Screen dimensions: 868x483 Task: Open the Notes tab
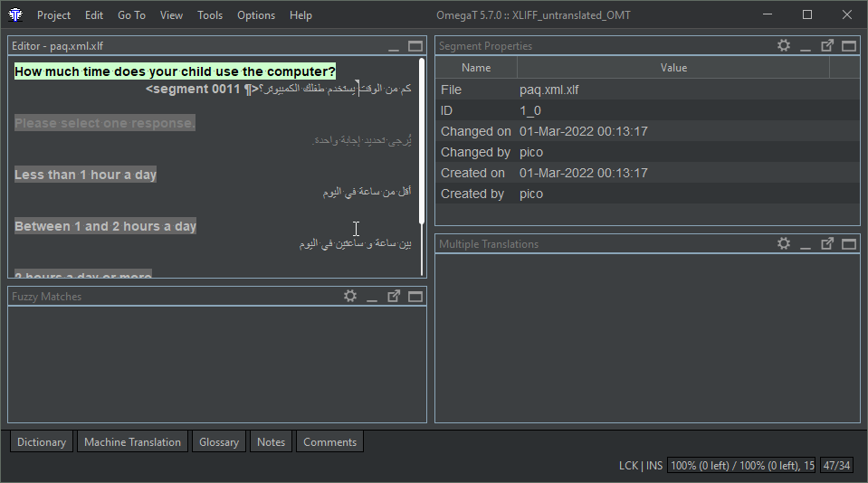271,442
